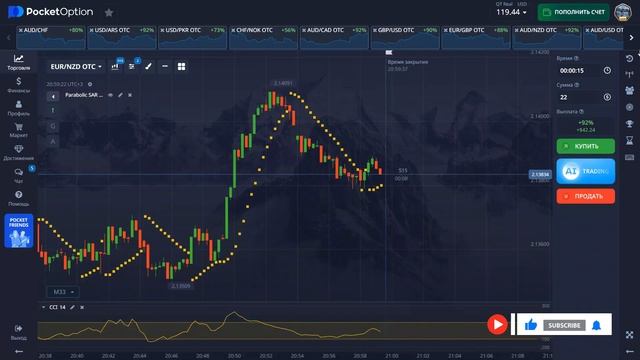
Task: Click the blue thumbs-up like icon
Action: (x=531, y=325)
